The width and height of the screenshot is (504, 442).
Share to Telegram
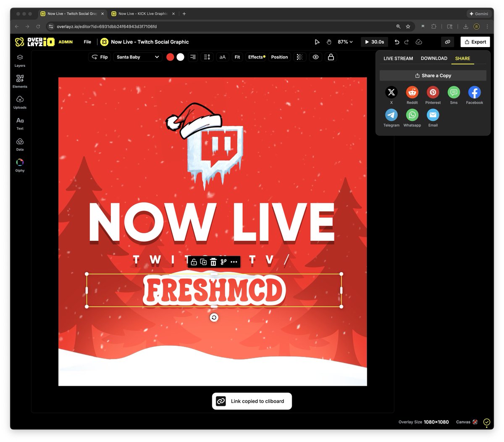(x=391, y=115)
